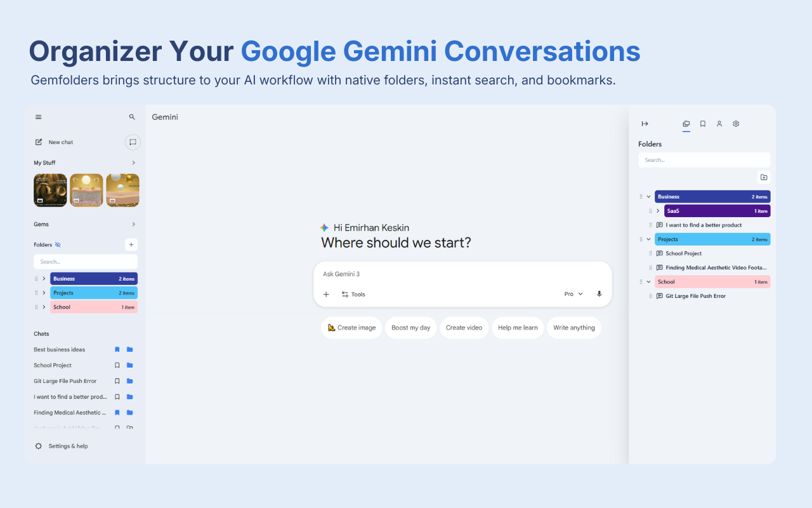Switch to Settings gear tab in Gemfolders panel
This screenshot has width=812, height=508.
pyautogui.click(x=736, y=124)
